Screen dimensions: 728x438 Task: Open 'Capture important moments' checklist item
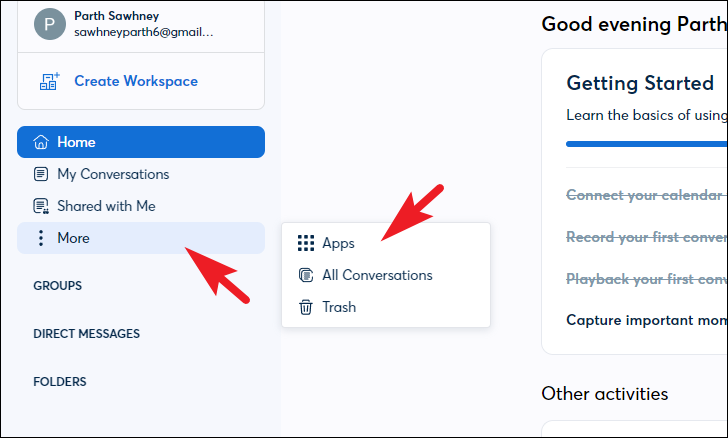[x=646, y=320]
